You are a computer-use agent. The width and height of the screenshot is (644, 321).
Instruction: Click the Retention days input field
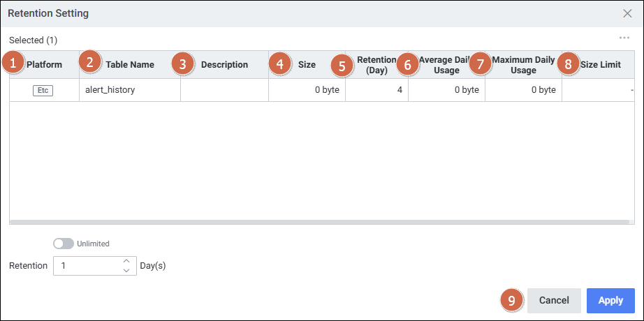point(87,266)
